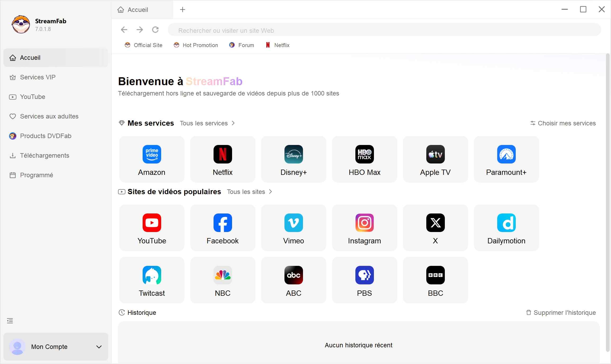Click the PBS site icon
The image size is (611, 364).
pyautogui.click(x=364, y=275)
